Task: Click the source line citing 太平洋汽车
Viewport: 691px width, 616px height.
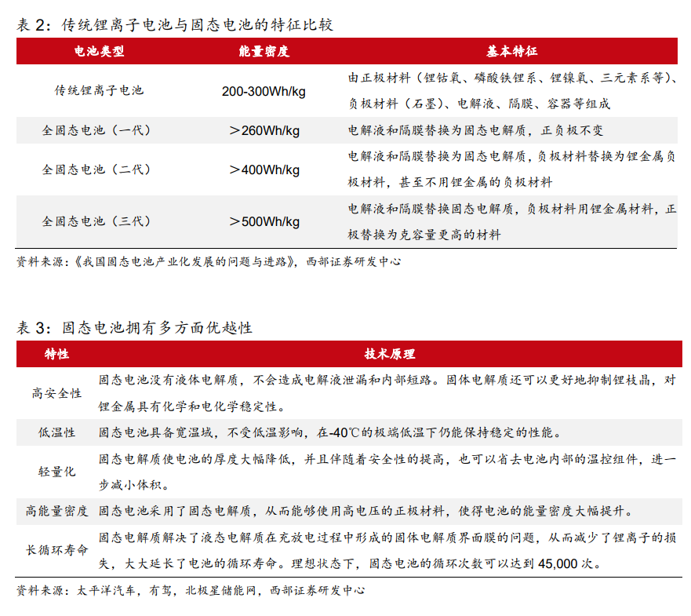Action: pyautogui.click(x=190, y=590)
